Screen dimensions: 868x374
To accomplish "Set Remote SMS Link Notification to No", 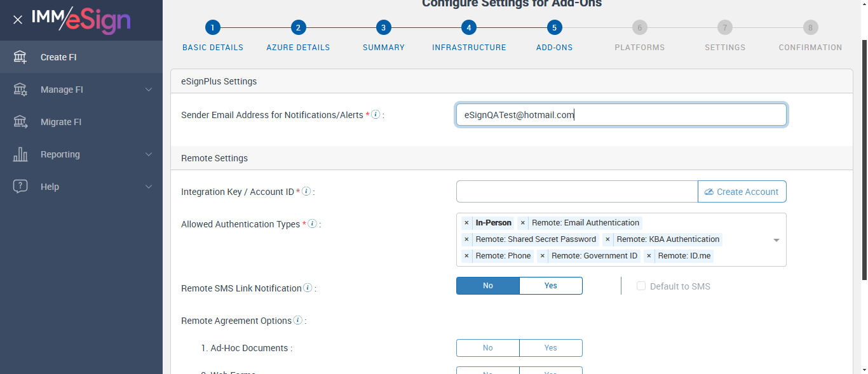I will click(488, 286).
